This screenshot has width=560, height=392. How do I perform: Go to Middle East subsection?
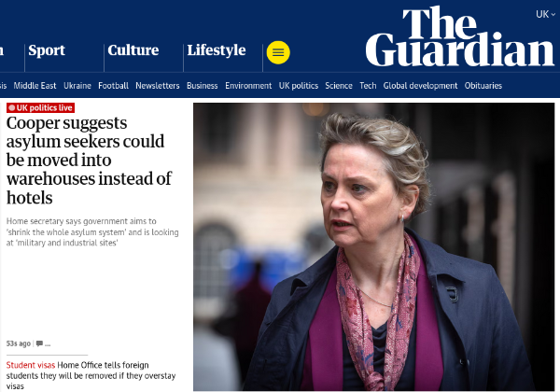click(x=35, y=86)
